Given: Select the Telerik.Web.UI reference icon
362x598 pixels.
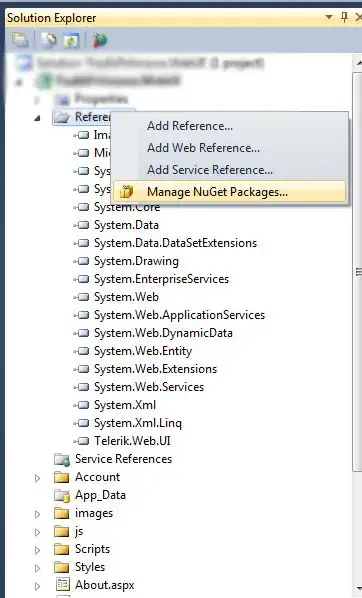Looking at the screenshot, I should [81, 441].
